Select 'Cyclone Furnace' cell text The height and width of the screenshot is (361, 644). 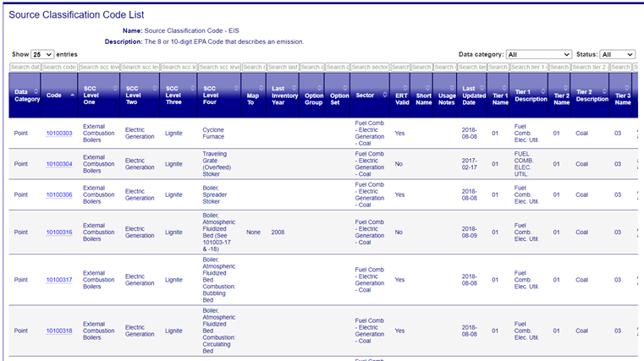point(213,134)
